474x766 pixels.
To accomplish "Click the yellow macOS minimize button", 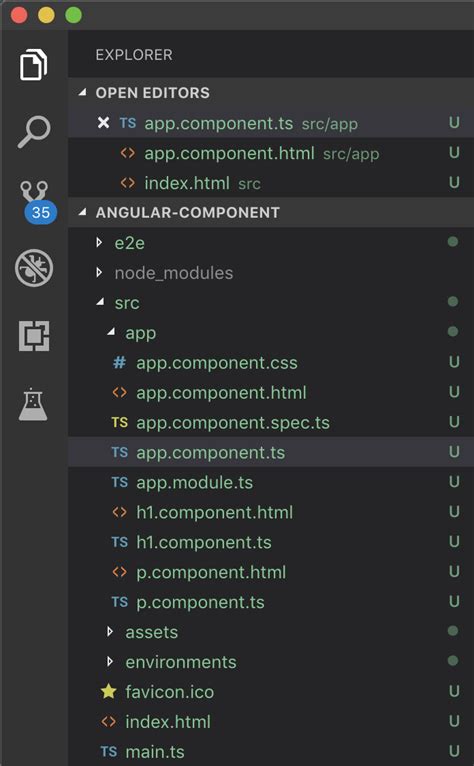I will click(x=46, y=15).
